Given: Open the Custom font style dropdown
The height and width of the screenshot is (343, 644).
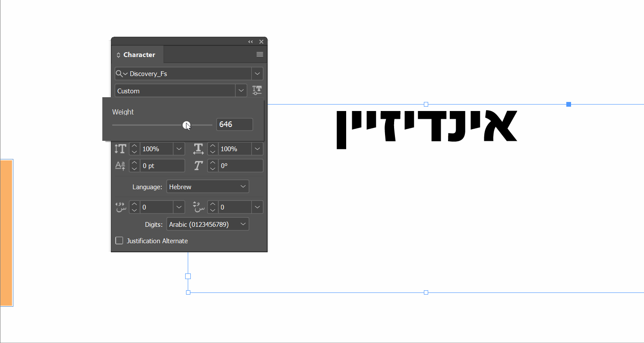Looking at the screenshot, I should coord(241,90).
